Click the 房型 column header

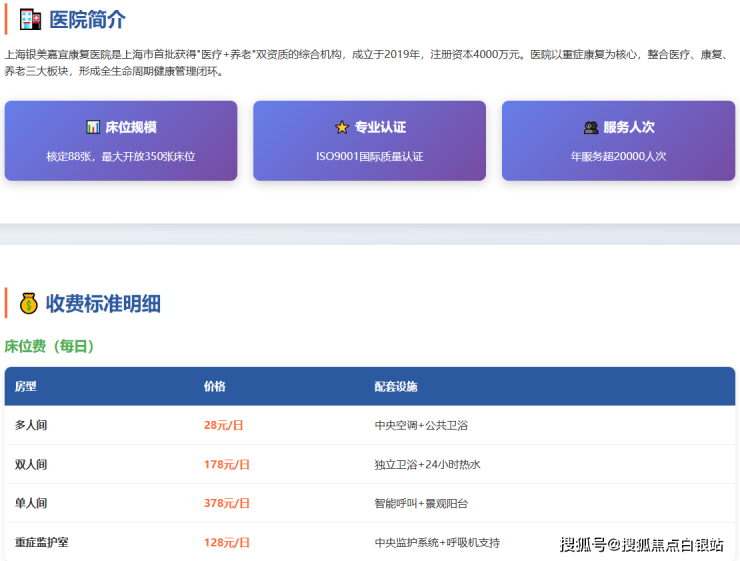(x=25, y=386)
